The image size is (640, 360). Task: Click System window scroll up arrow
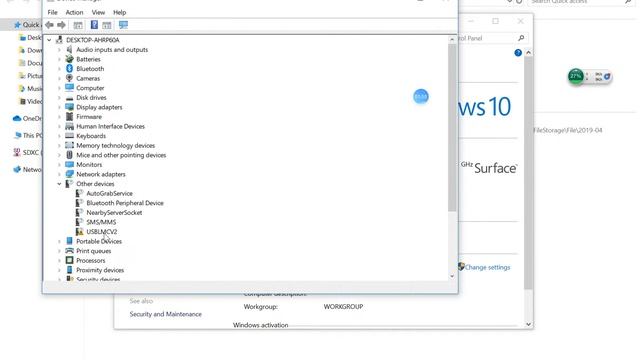click(528, 53)
